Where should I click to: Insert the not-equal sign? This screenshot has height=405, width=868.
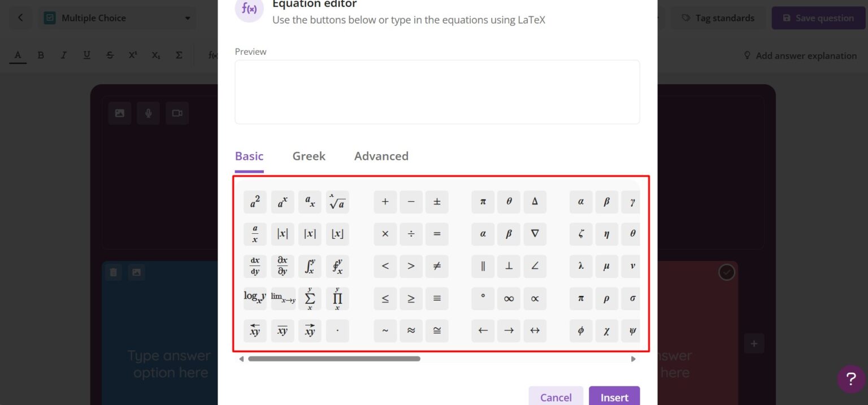[x=437, y=266]
